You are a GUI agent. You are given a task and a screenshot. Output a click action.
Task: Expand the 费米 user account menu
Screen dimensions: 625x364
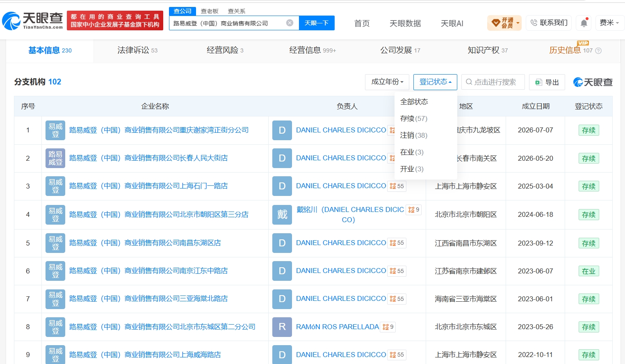(609, 23)
